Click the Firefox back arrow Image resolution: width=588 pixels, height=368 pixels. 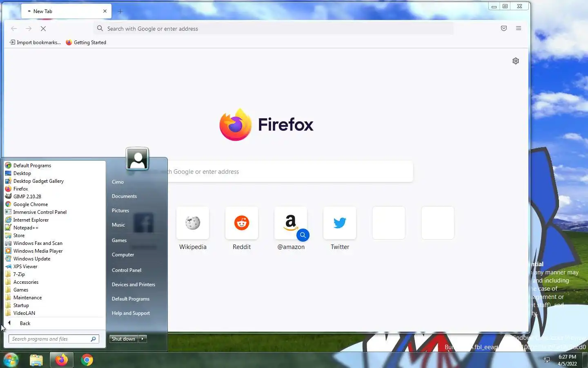(x=14, y=29)
